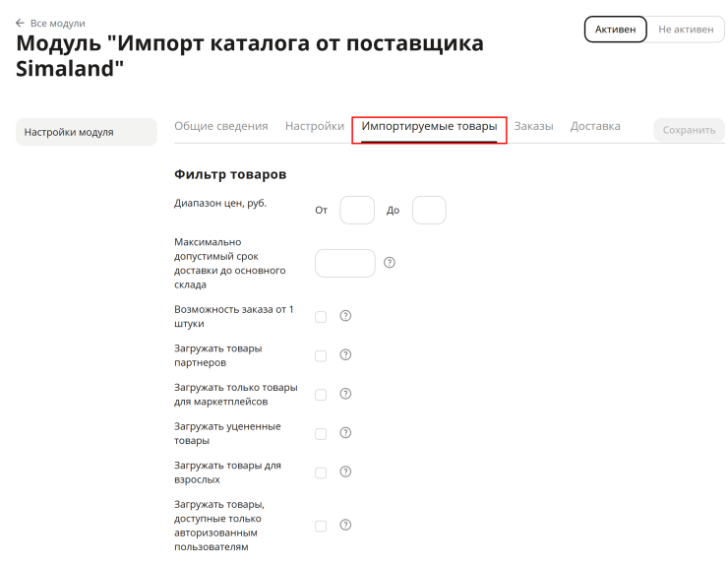The width and height of the screenshot is (728, 566).
Task: Check товары доступные только авторизованным пользователям
Action: pos(321,526)
